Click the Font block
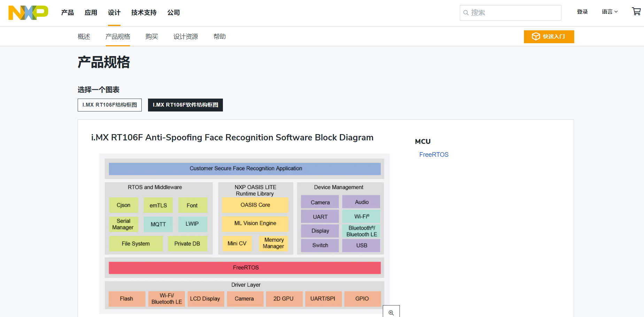Viewport: 644px width, 317px height. [x=192, y=206]
